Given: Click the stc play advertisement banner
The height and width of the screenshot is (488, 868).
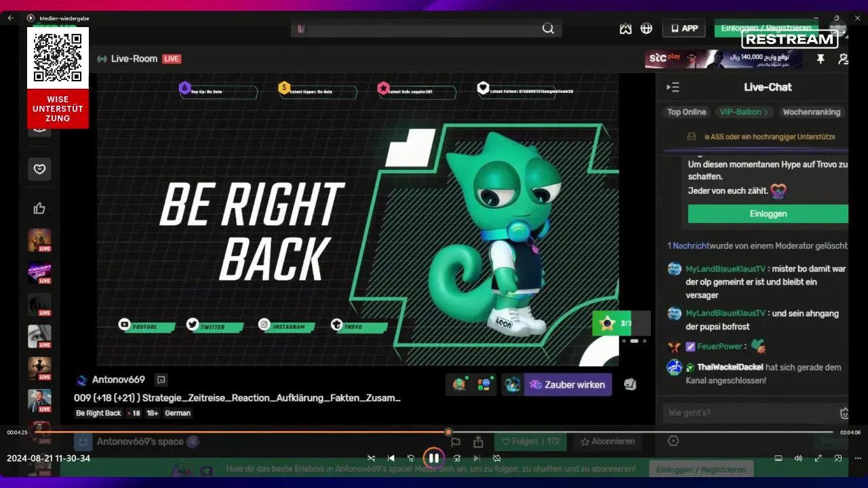Looking at the screenshot, I should tap(724, 59).
